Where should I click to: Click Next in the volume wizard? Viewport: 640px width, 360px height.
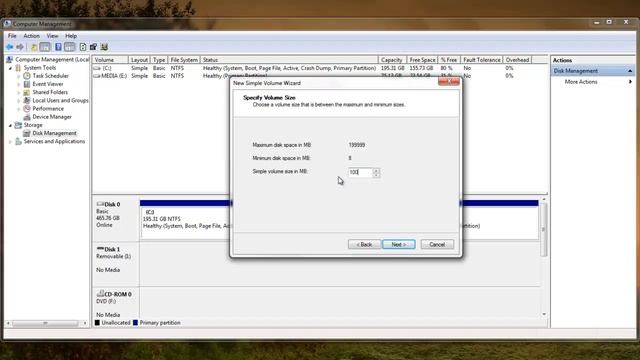(x=399, y=244)
